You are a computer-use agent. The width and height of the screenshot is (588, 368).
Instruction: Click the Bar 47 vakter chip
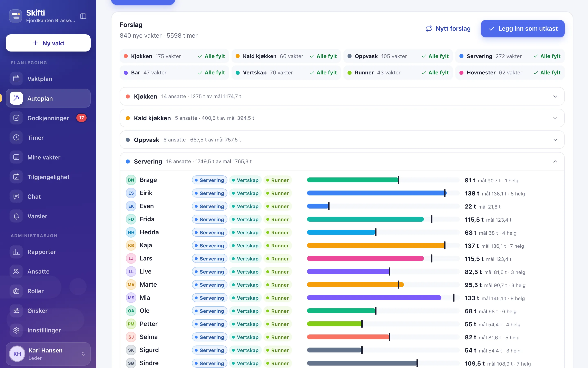(x=174, y=73)
